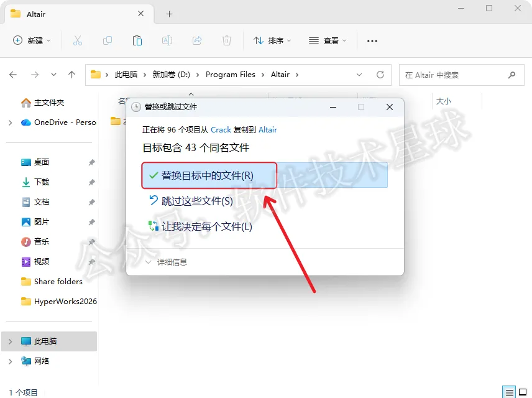
Task: Unpin 桌面 using its pin icon
Action: tap(91, 162)
